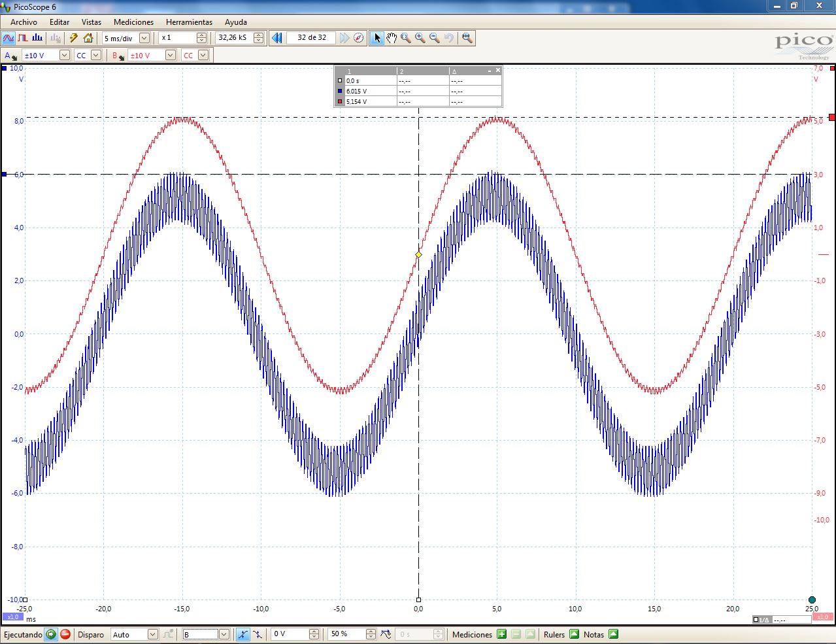
Task: Adjust zoom factor x 1 stepper
Action: 201,38
